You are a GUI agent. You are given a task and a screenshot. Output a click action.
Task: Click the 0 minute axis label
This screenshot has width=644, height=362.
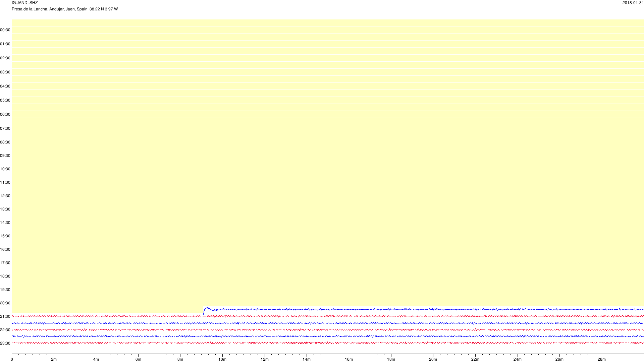(x=12, y=359)
